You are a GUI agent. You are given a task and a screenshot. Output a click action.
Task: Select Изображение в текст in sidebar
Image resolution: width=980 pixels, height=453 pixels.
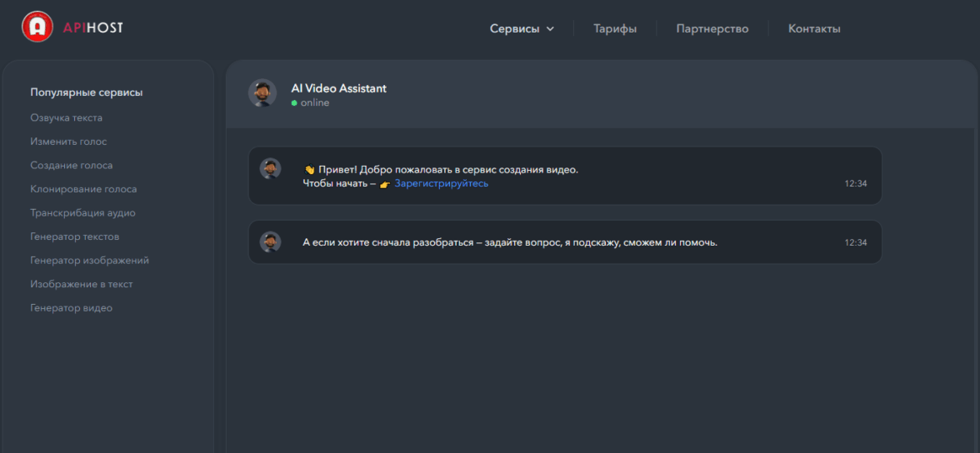[x=82, y=284]
